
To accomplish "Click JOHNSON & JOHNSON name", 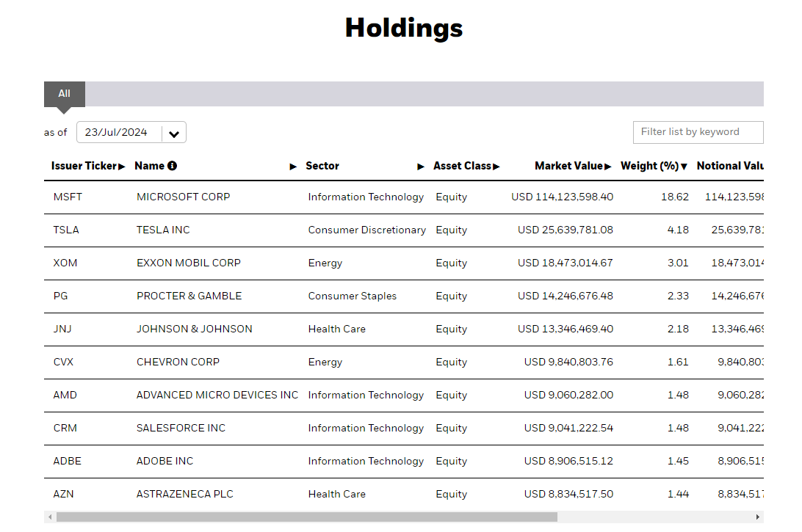I will pyautogui.click(x=195, y=329).
